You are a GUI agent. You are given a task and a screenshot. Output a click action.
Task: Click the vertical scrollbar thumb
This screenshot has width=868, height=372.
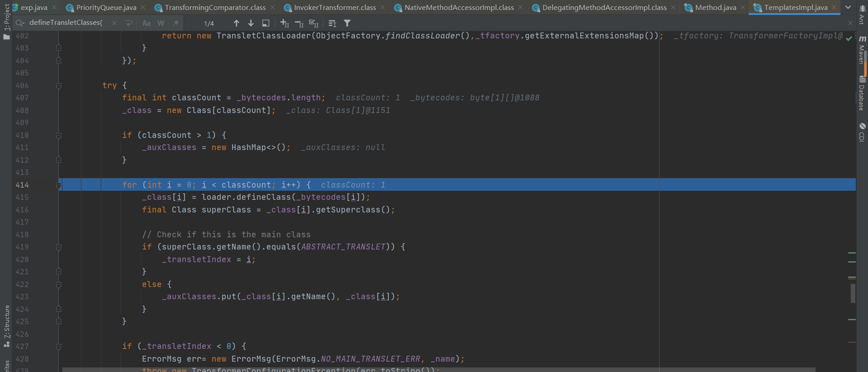point(853,293)
